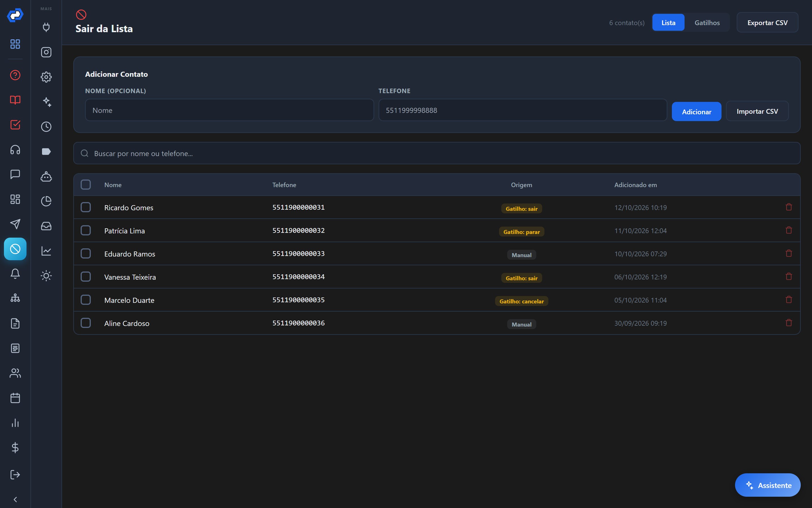Delete Ricardo Gomes with trash icon
Image resolution: width=812 pixels, height=508 pixels.
tap(789, 207)
